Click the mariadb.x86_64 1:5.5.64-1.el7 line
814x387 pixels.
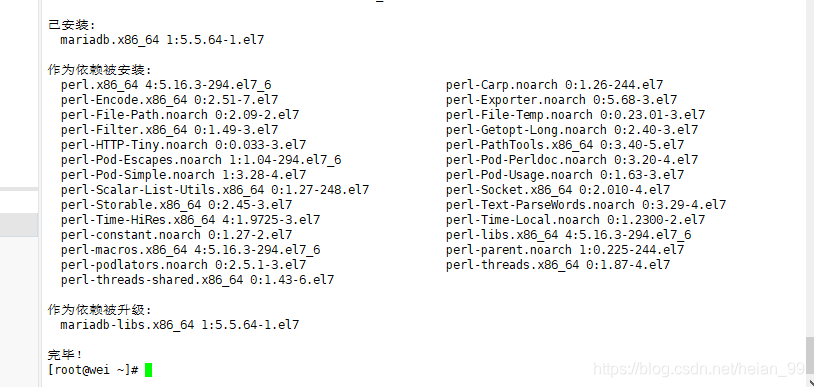pos(162,40)
